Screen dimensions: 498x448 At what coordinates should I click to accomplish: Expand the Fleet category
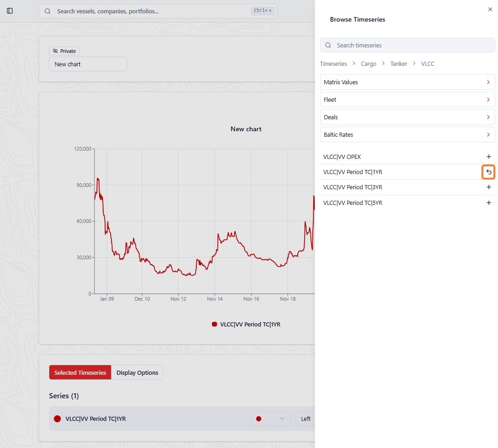tap(408, 99)
